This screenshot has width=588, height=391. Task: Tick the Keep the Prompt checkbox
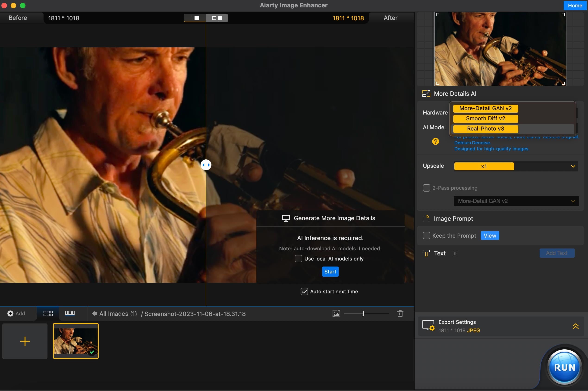tap(426, 236)
